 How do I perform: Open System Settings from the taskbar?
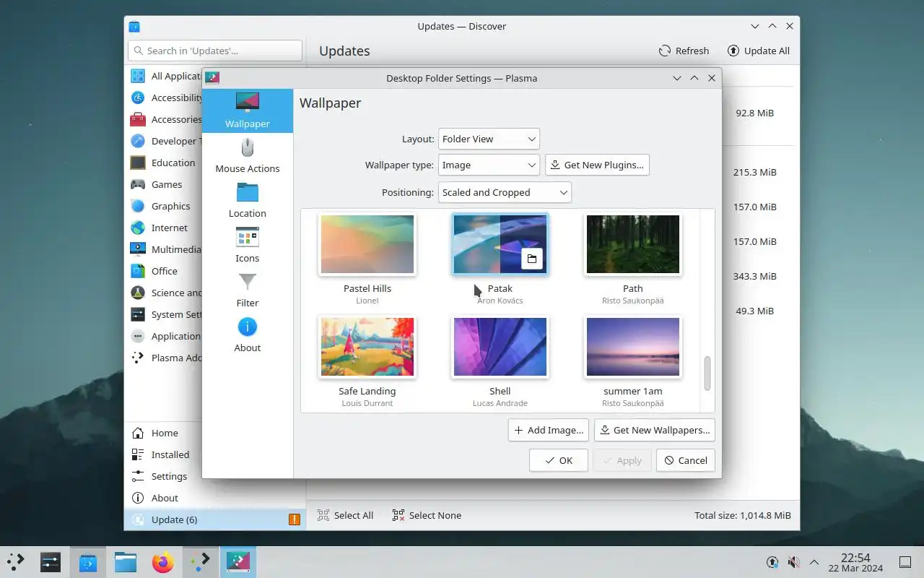(x=51, y=561)
